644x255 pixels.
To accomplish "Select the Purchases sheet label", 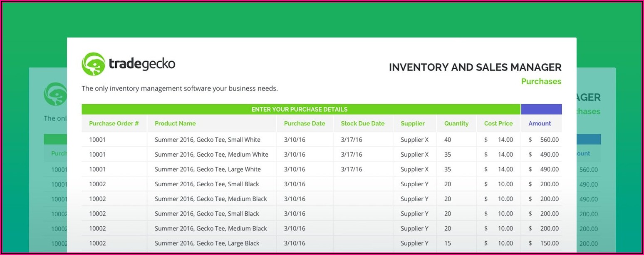I will click(x=541, y=81).
